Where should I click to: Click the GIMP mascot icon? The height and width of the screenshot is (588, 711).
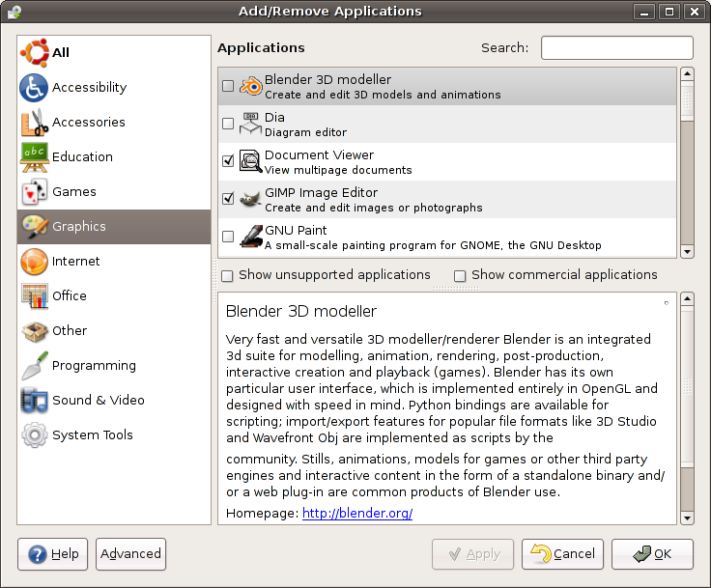point(251,199)
